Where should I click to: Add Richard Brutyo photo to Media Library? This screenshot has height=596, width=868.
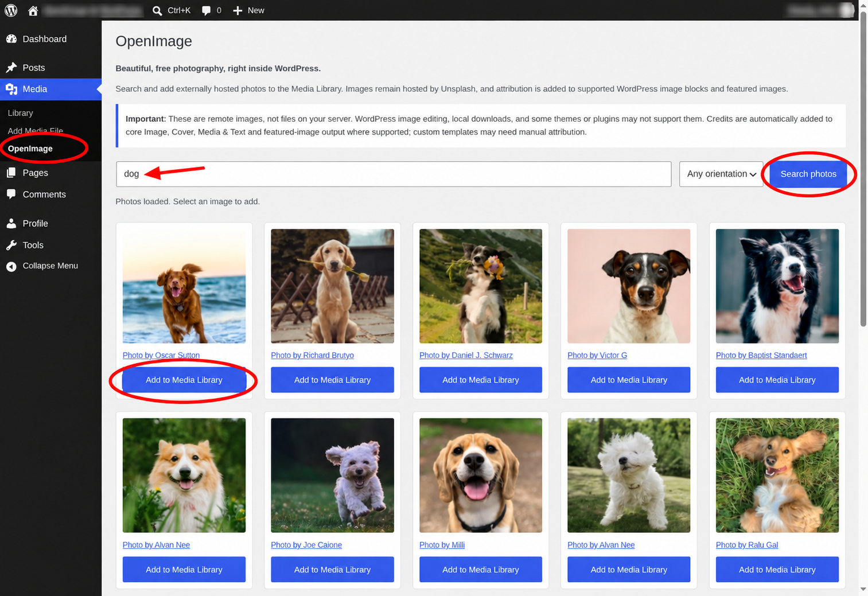coord(332,380)
